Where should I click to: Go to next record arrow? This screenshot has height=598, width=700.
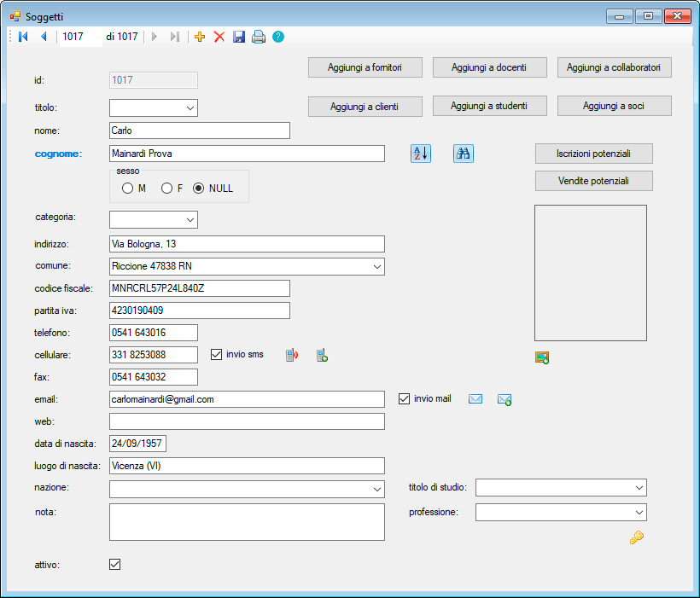(155, 37)
